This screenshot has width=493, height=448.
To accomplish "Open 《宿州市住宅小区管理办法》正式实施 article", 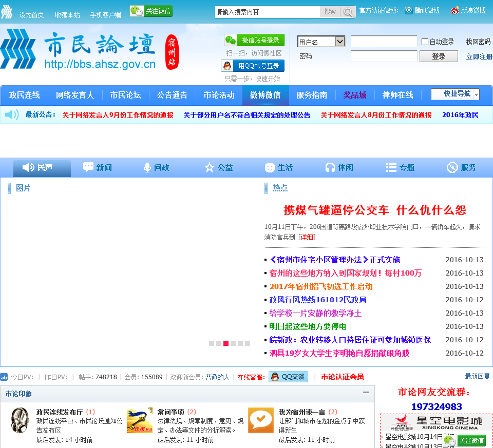I will 334,260.
